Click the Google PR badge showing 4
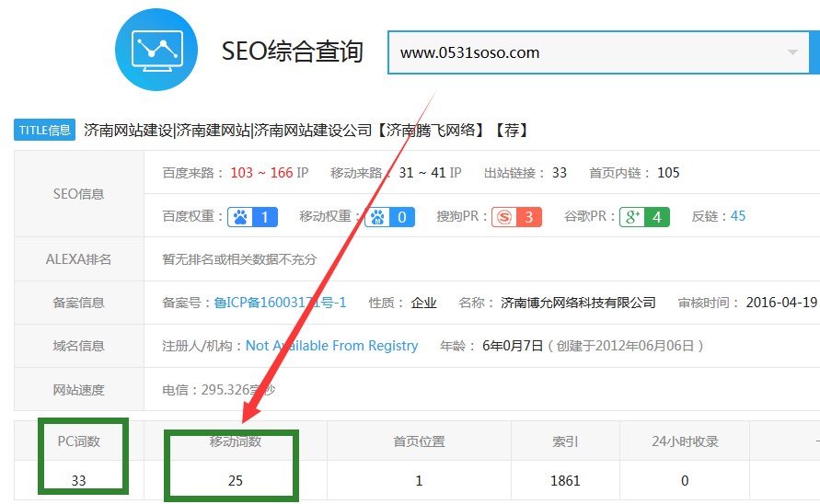 point(644,217)
